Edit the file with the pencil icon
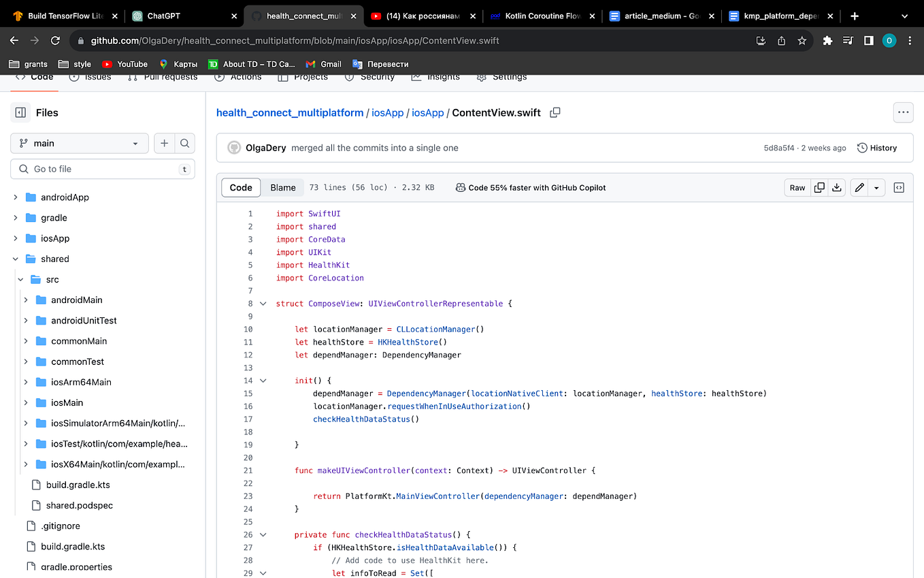924x578 pixels. (x=859, y=187)
